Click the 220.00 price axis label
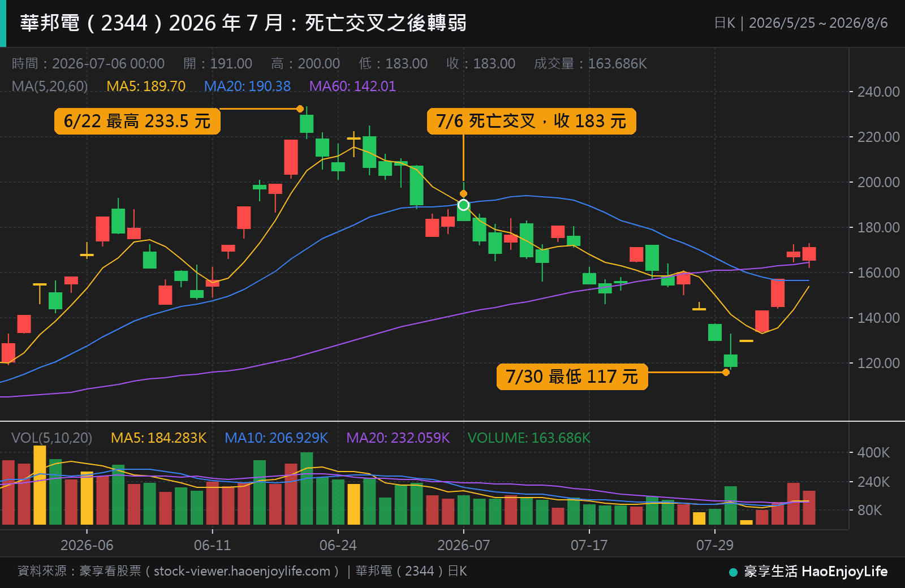The image size is (905, 588). pyautogui.click(x=878, y=137)
